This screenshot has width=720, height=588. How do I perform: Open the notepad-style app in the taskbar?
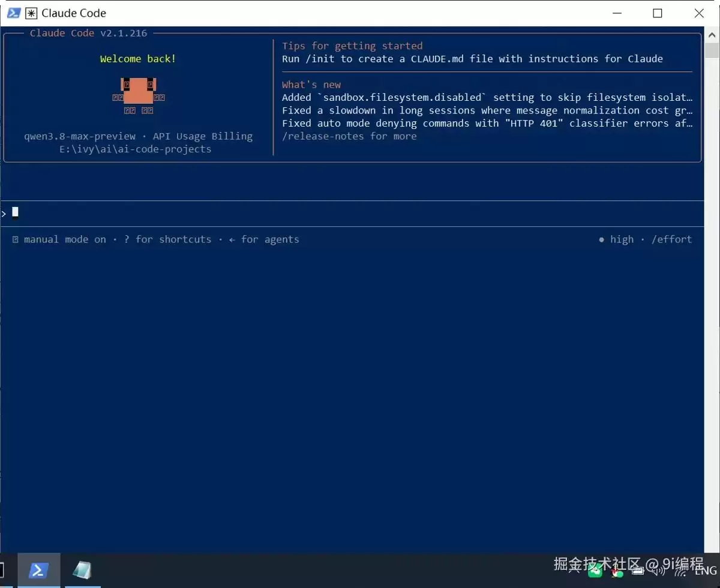click(82, 571)
